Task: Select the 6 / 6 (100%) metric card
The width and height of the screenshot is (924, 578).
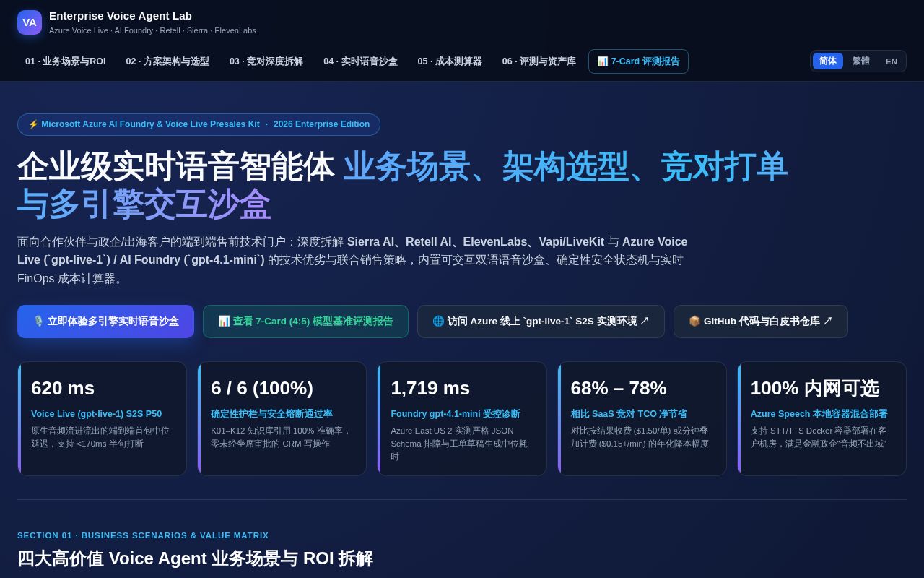Action: click(282, 418)
